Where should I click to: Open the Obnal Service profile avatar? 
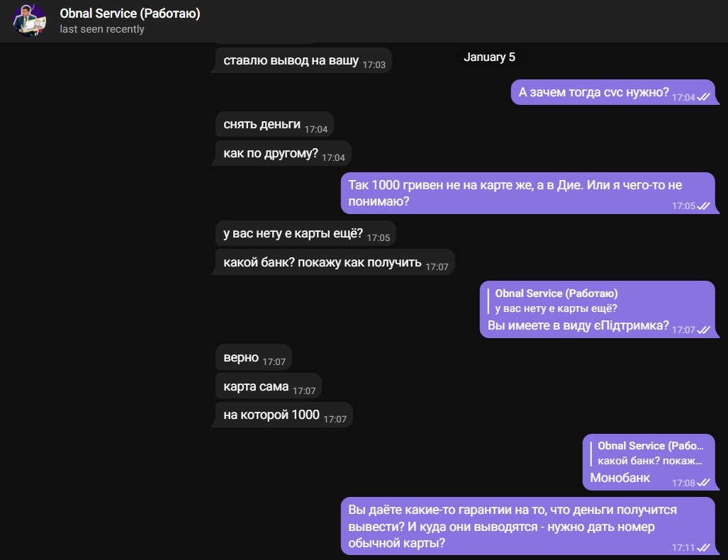click(x=30, y=21)
